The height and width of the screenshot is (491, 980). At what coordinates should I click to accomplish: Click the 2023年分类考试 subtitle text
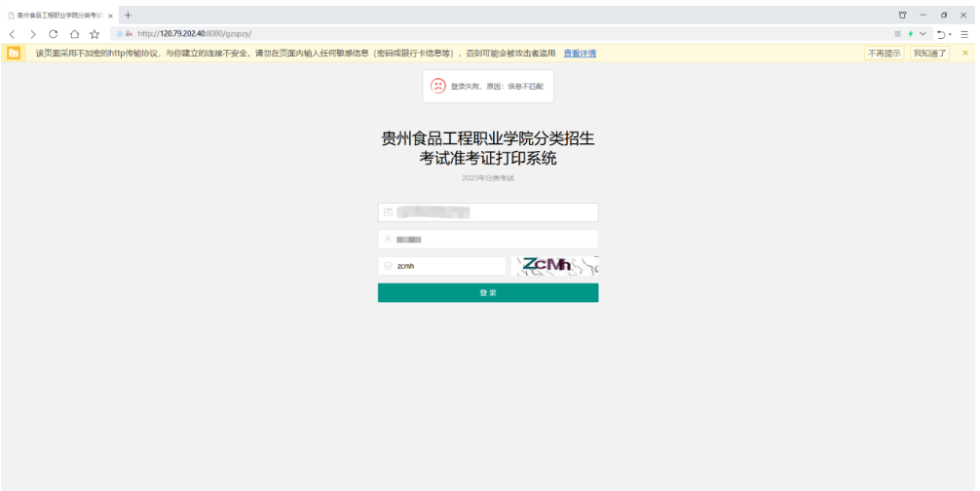click(x=488, y=178)
